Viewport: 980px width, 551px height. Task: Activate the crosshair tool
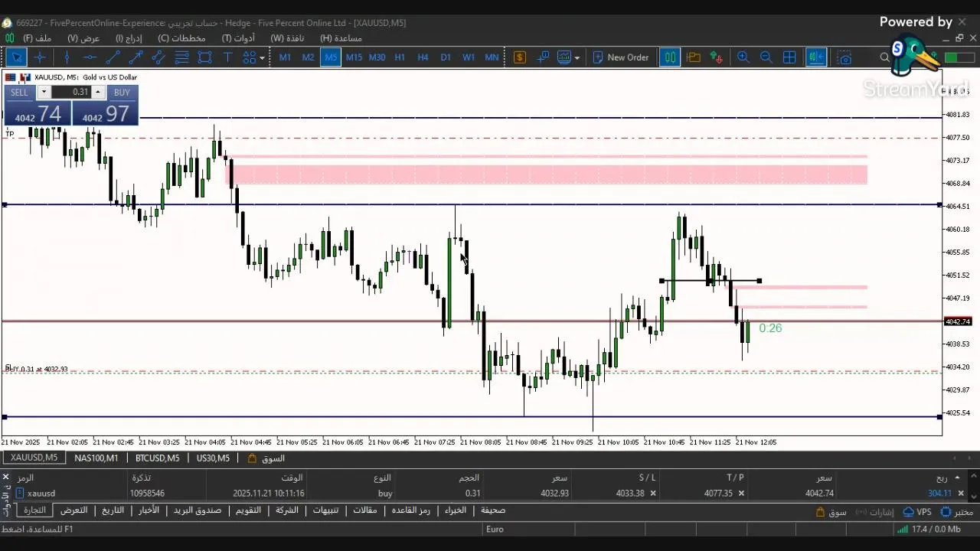[41, 57]
